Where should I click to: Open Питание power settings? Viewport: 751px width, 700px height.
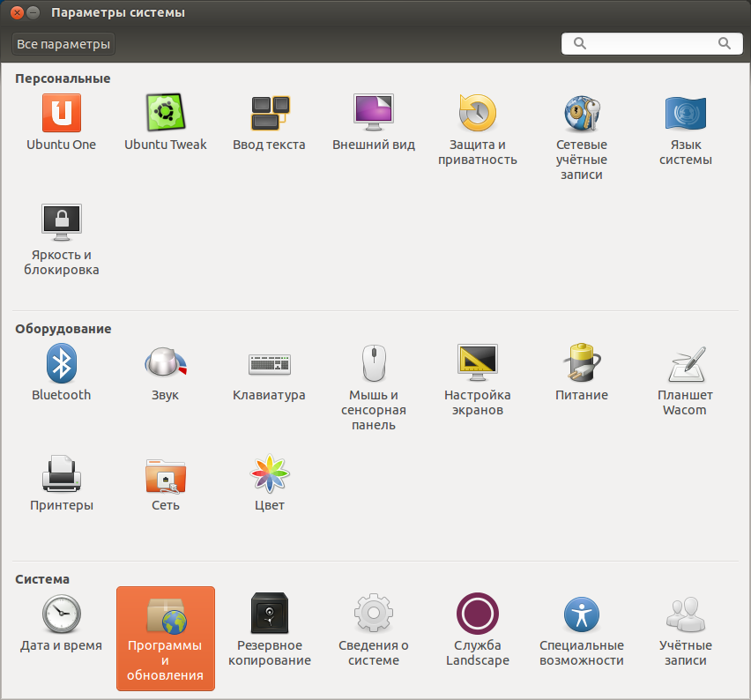pyautogui.click(x=582, y=373)
